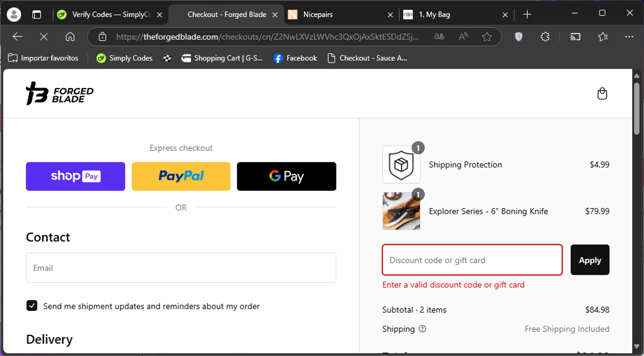Pay with Google Pay button
644x356 pixels.
pos(286,176)
